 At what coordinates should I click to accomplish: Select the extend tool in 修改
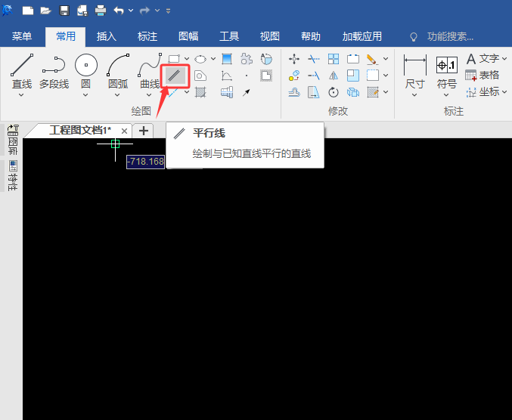pyautogui.click(x=313, y=76)
